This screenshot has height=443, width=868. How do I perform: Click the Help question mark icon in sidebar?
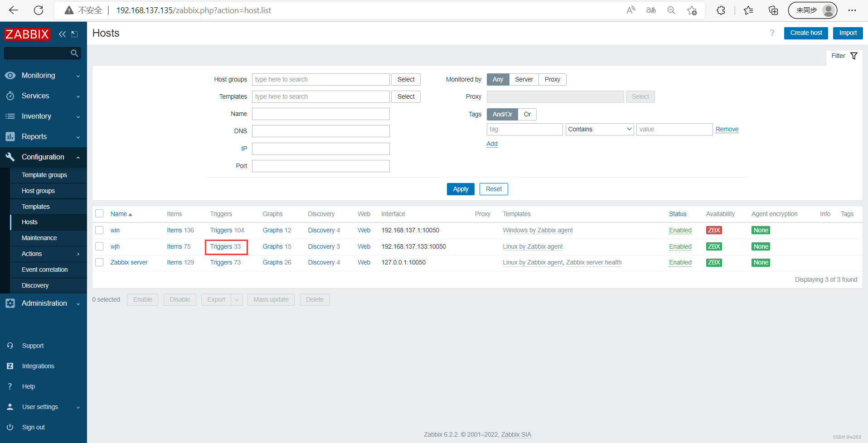click(10, 386)
